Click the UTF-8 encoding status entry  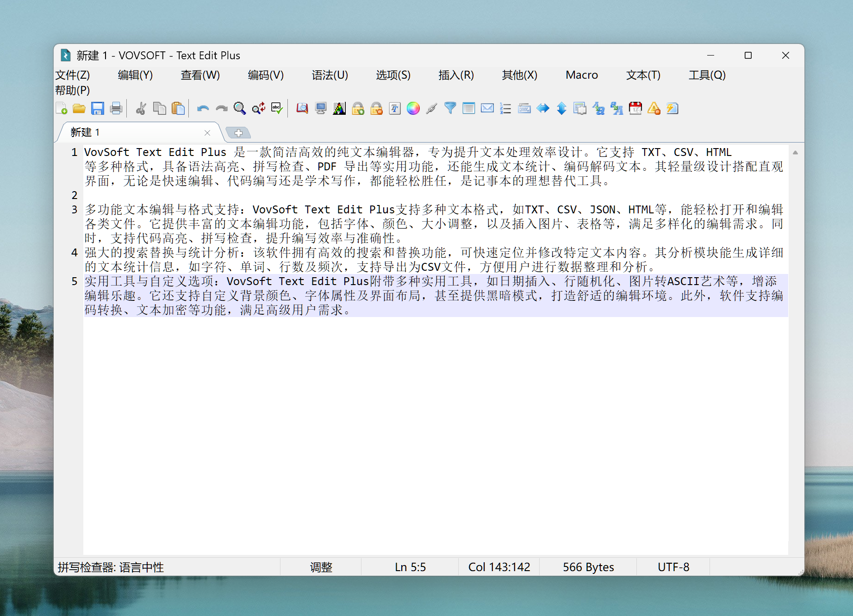tap(673, 567)
